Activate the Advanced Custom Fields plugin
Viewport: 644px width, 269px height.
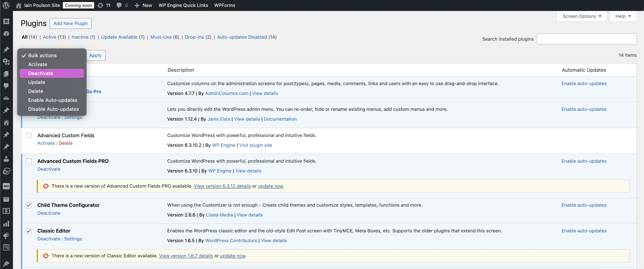tap(46, 143)
